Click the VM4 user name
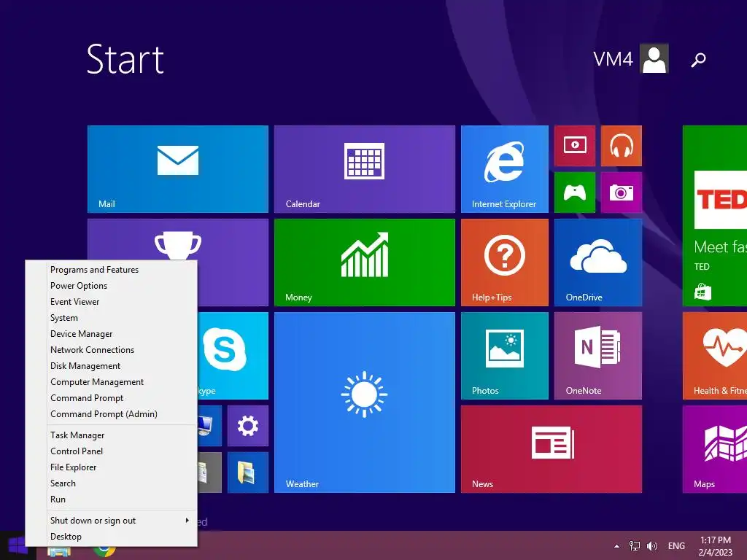747x560 pixels. point(613,59)
